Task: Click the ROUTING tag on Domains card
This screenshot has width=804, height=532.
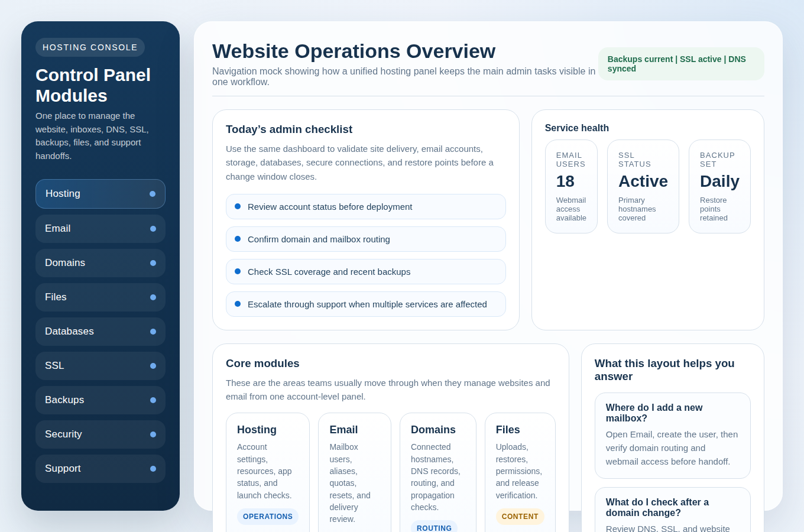Action: coord(434,527)
